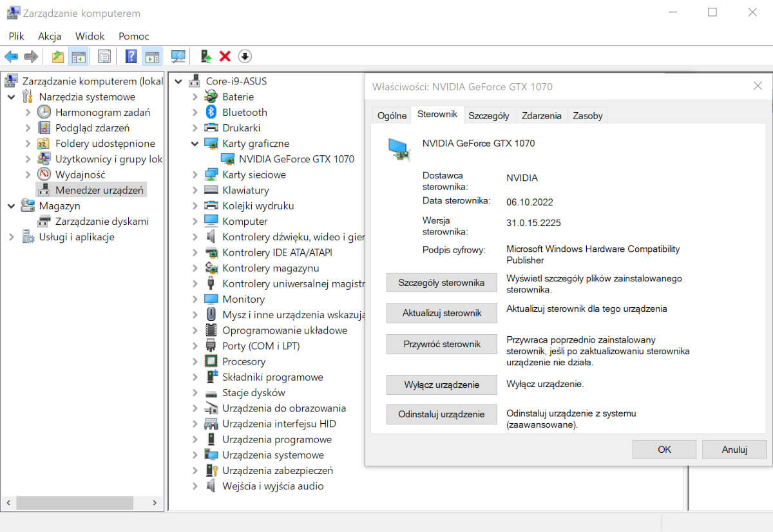Toggle the console tree visibility icon

(79, 56)
